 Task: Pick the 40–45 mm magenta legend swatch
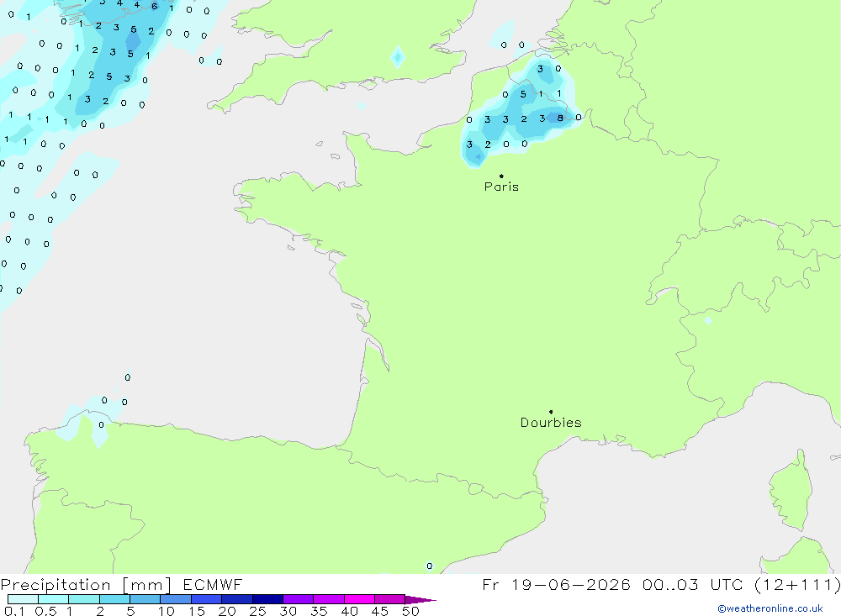point(359,599)
